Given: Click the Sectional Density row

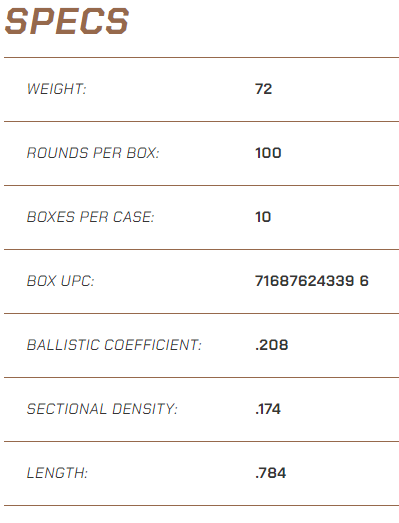Looking at the screenshot, I should point(202,410).
